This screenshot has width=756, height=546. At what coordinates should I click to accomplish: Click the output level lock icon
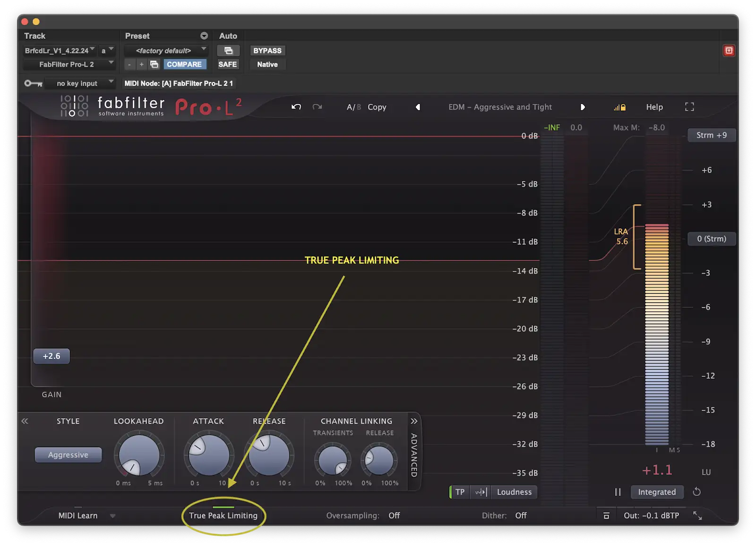click(x=606, y=516)
